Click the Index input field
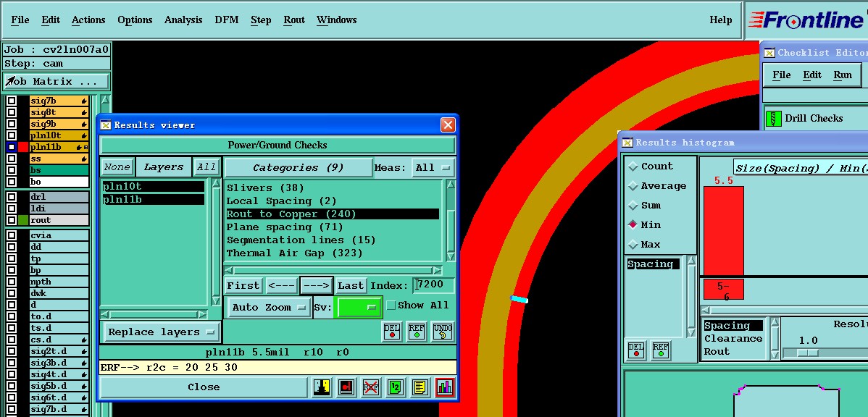 coord(434,285)
